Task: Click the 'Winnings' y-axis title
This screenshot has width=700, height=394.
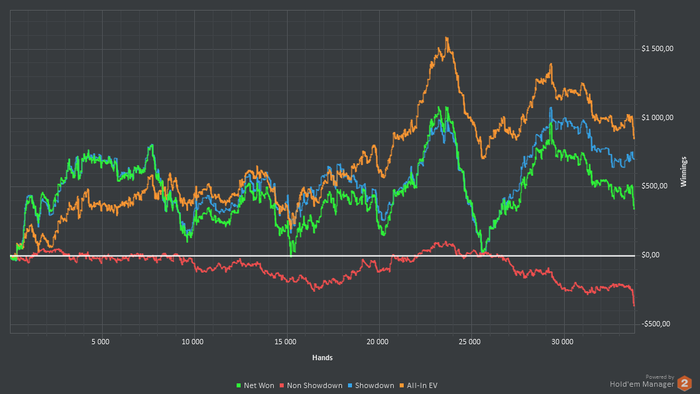Action: [683, 172]
